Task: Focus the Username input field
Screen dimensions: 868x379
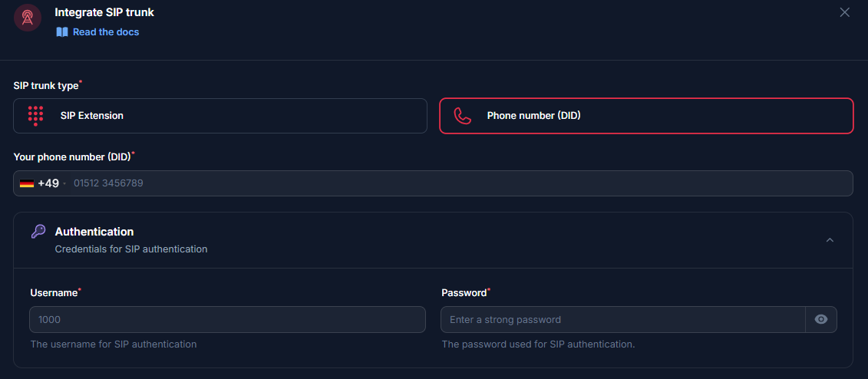Action: coord(227,320)
